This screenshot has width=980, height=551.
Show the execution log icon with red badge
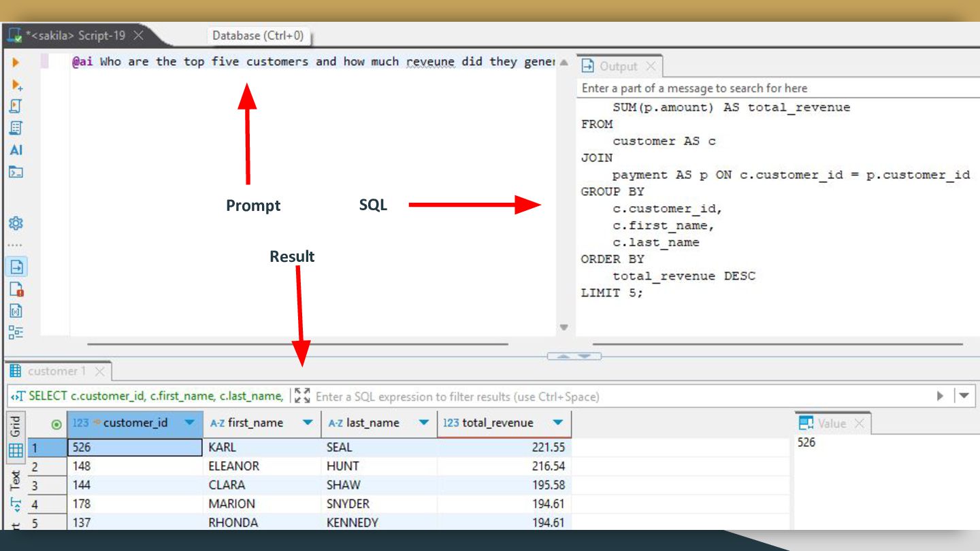(16, 289)
